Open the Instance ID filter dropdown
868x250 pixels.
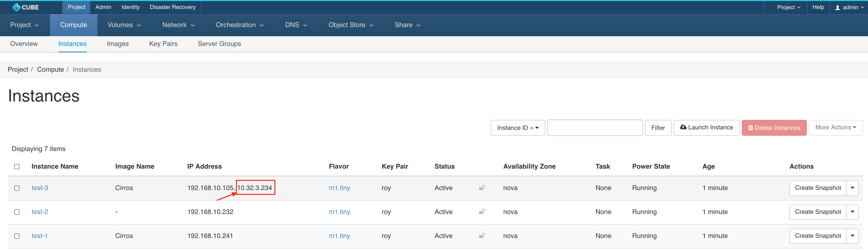pyautogui.click(x=518, y=128)
